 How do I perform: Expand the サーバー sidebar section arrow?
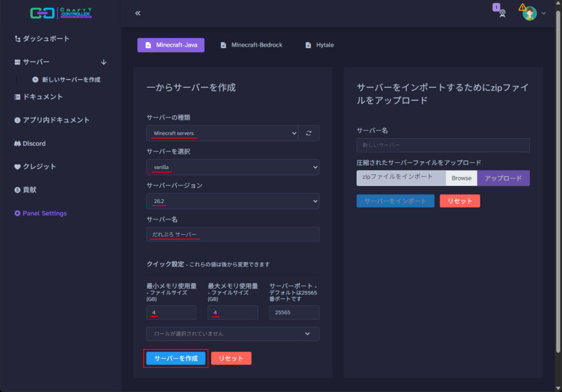104,63
